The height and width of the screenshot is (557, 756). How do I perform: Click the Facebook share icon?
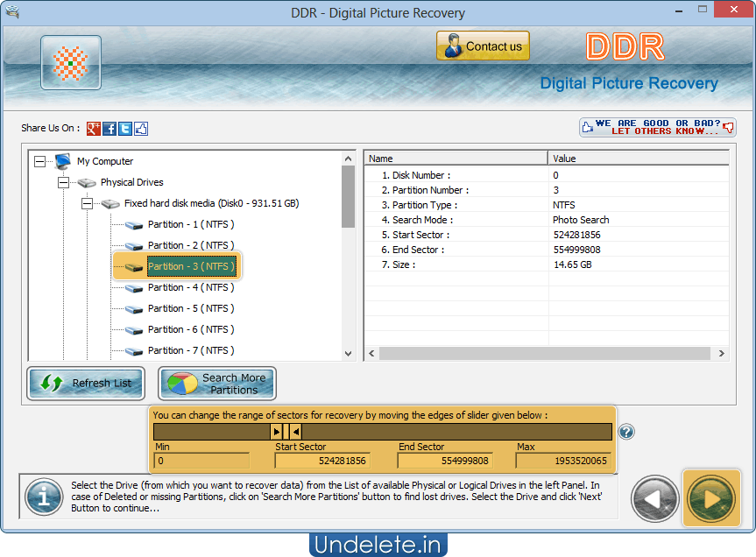click(110, 129)
